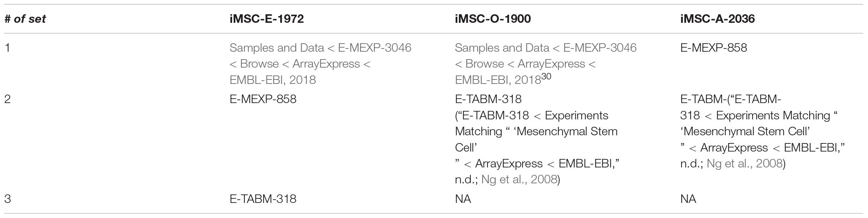Open Samples and Data link under iMSC-E-1972
The height and width of the screenshot is (218, 868).
click(321, 64)
